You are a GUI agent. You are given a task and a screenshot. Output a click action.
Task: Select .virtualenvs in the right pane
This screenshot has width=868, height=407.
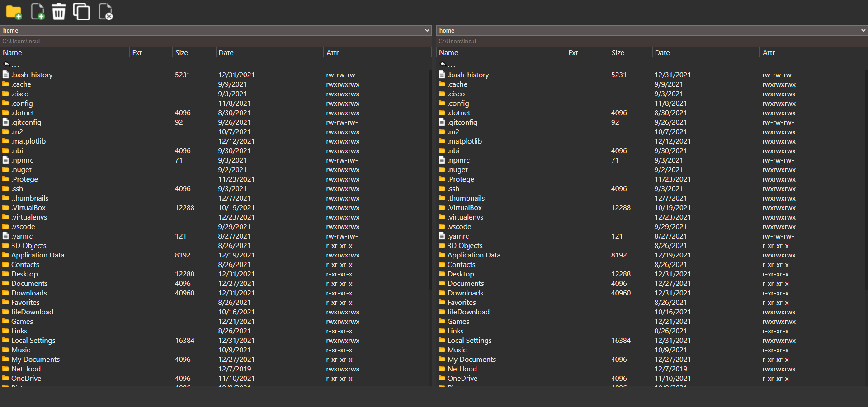[465, 217]
